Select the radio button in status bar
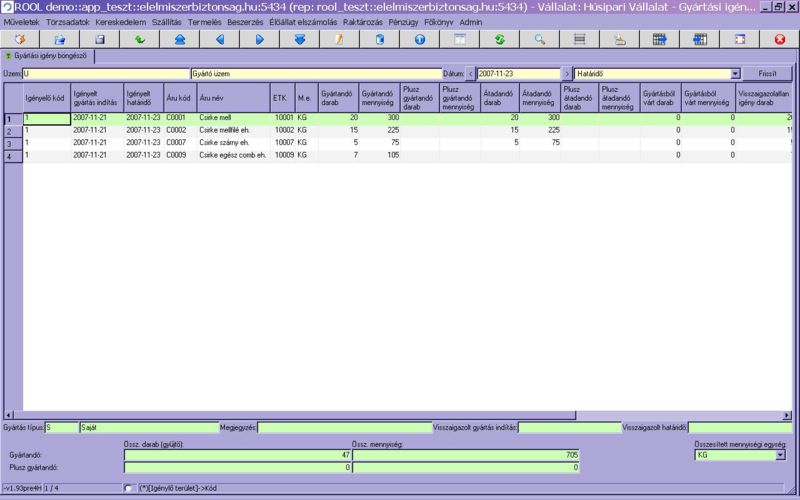 [x=127, y=487]
